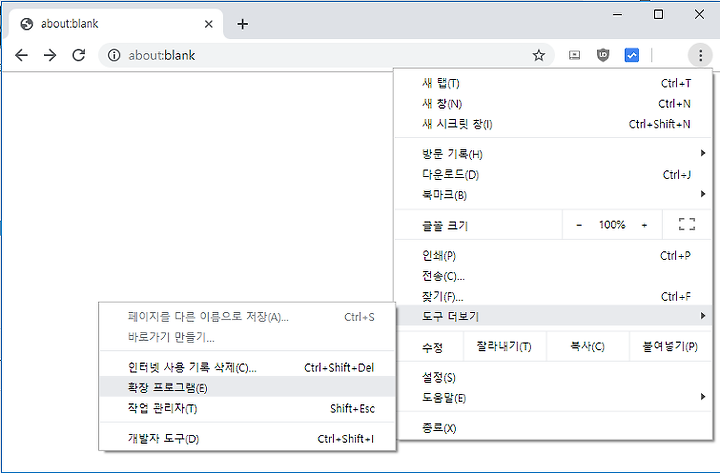Open 새 시크릿 창(I) incognito window
Image resolution: width=720 pixels, height=473 pixels.
tap(553, 124)
